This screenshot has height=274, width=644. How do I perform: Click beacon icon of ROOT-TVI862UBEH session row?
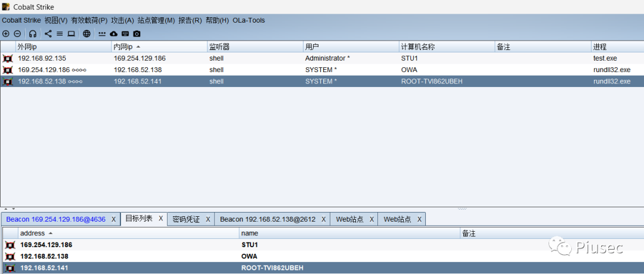pyautogui.click(x=8, y=81)
